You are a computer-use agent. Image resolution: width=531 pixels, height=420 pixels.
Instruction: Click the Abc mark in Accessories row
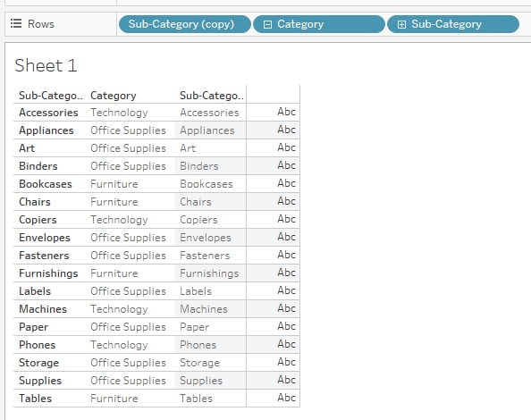(286, 112)
